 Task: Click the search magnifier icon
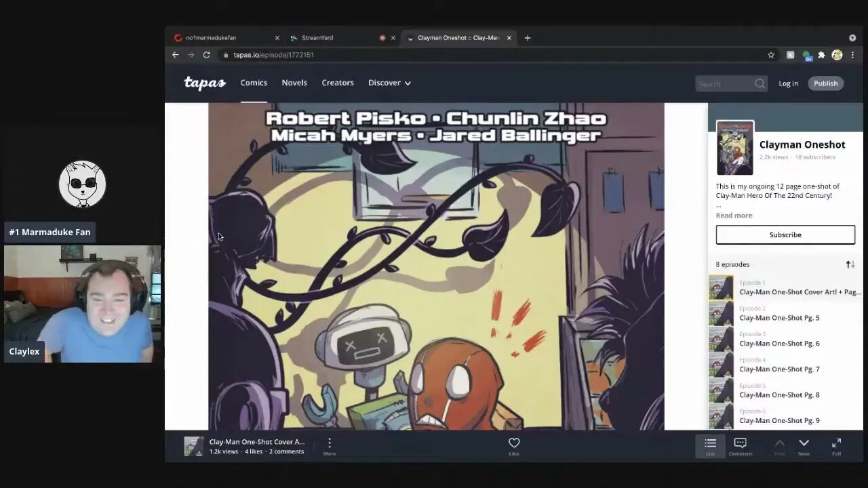[759, 83]
